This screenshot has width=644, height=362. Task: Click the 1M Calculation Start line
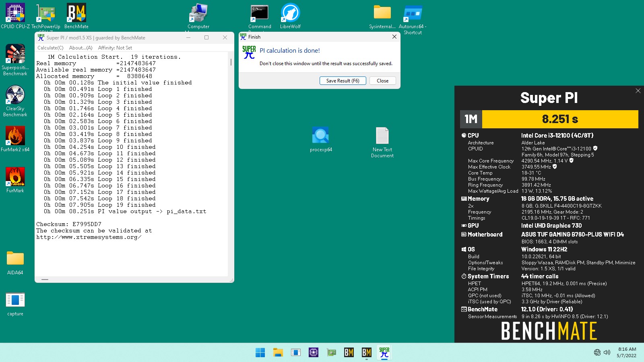pos(114,57)
